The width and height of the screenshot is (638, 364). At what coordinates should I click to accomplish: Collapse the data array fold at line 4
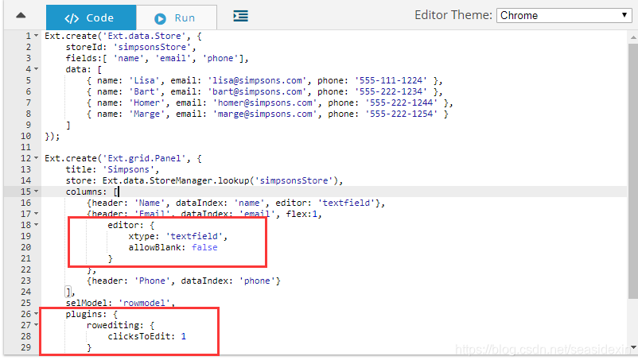point(37,69)
